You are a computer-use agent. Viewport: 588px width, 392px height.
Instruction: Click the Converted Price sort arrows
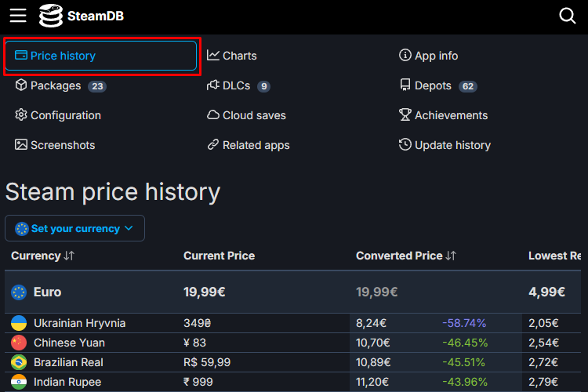tap(451, 256)
